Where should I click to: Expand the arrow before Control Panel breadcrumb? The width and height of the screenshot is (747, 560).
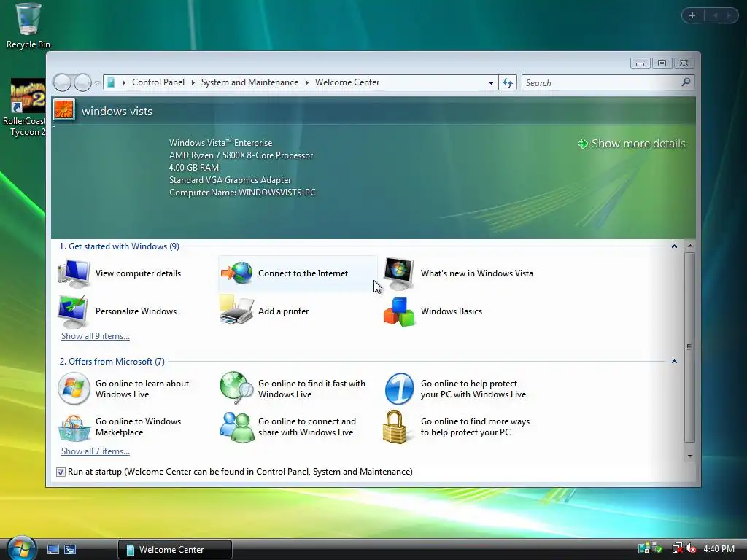point(124,83)
